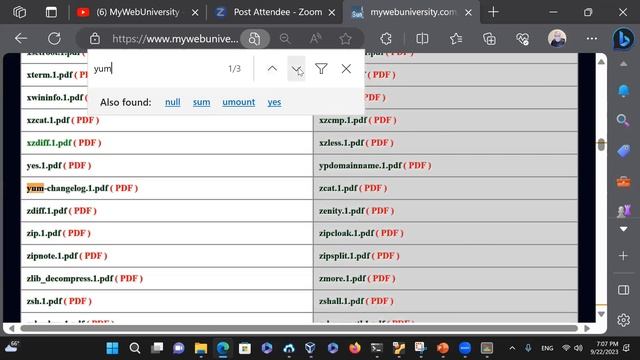This screenshot has height=360, width=640.
Task: Open a new browser tab
Action: 493,12
